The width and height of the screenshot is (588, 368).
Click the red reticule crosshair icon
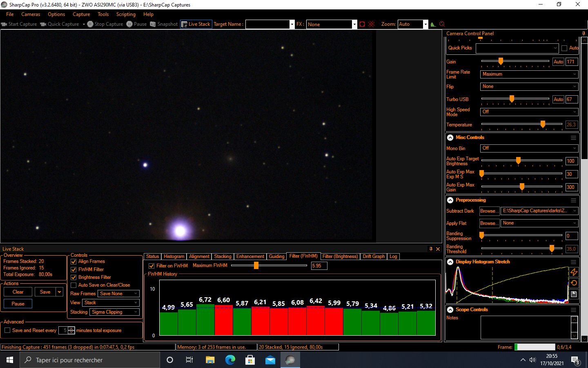pyautogui.click(x=371, y=24)
